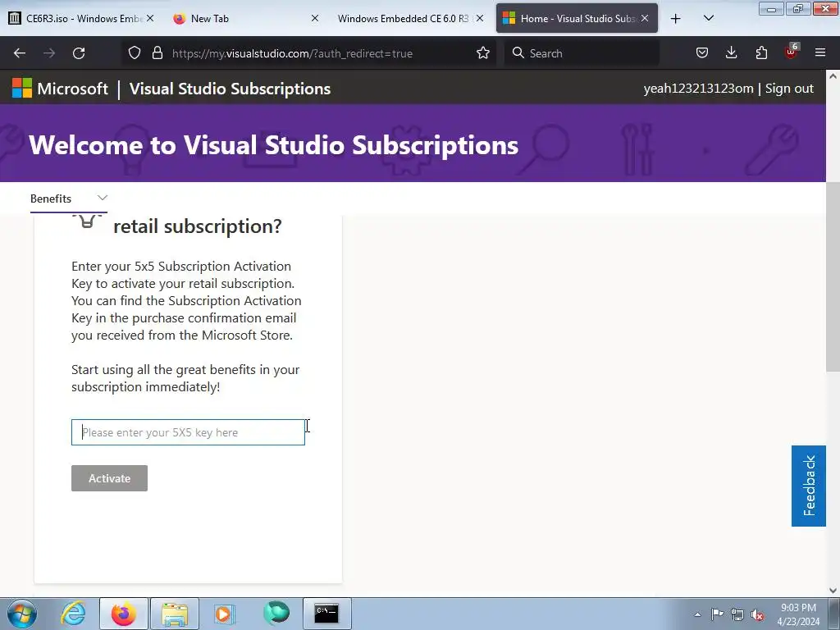The height and width of the screenshot is (630, 840).
Task: Close the New Tab tab
Action: click(x=315, y=18)
